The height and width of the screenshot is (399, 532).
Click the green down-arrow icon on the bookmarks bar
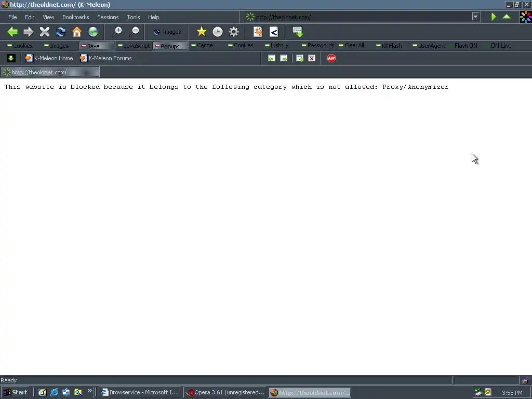click(x=11, y=58)
